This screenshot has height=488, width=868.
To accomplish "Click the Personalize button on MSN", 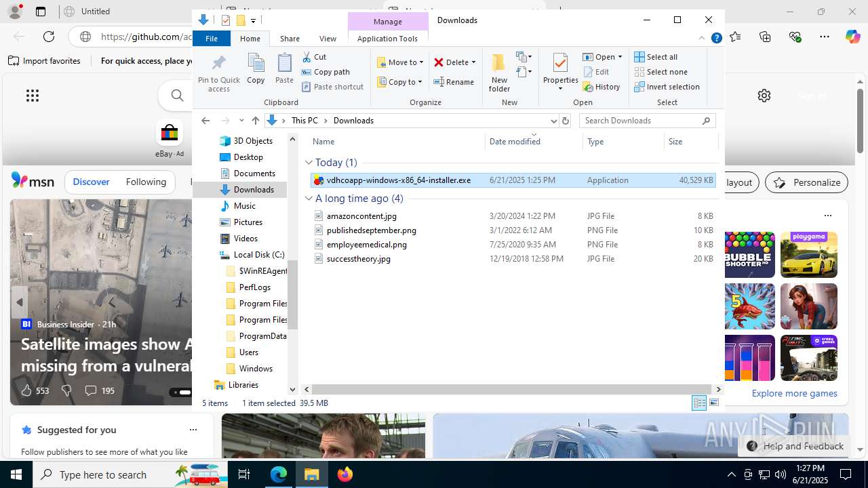I will tap(806, 182).
